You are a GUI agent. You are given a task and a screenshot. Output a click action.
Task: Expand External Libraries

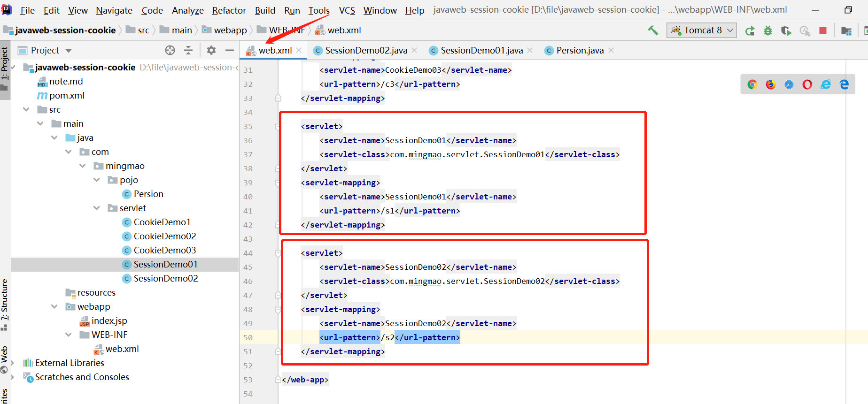tap(13, 363)
